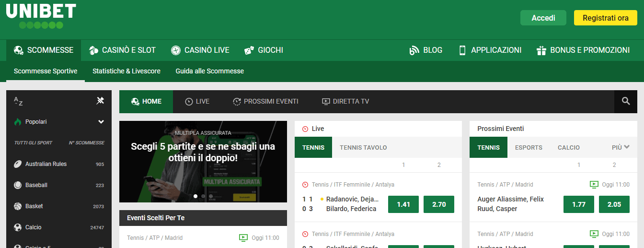The height and width of the screenshot is (248, 644).
Task: Expand the PIÙ sports dropdown
Action: coord(621,148)
